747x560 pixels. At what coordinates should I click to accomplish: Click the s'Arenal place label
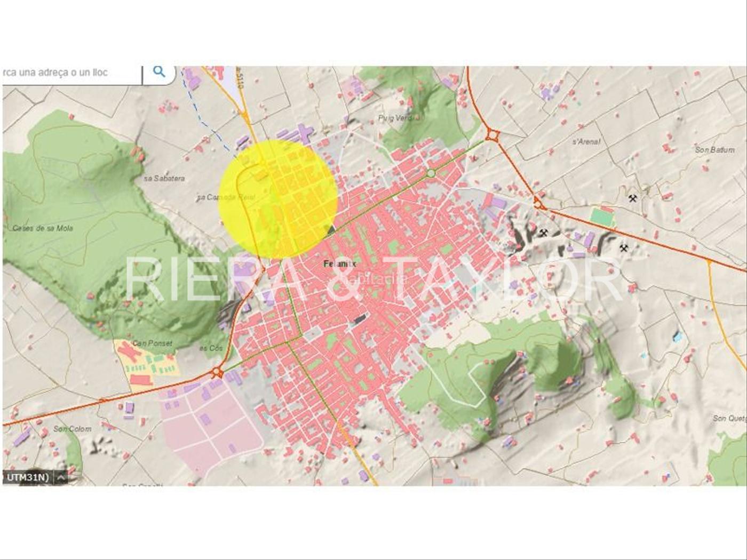586,142
